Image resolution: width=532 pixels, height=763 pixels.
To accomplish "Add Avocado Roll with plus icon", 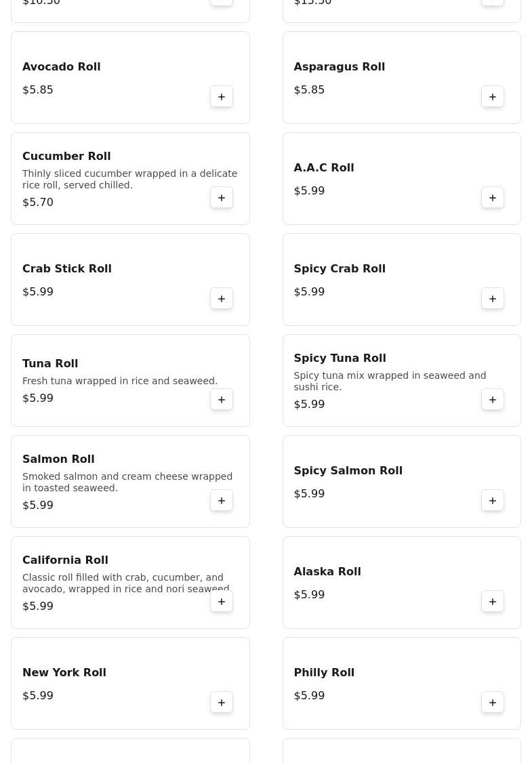I will coord(222,97).
